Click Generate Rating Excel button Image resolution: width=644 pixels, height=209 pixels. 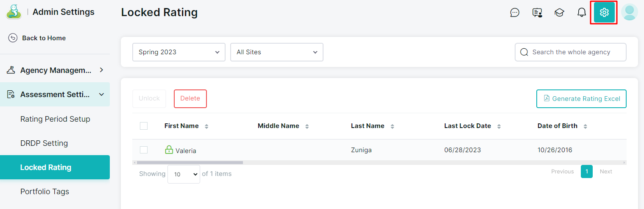581,98
